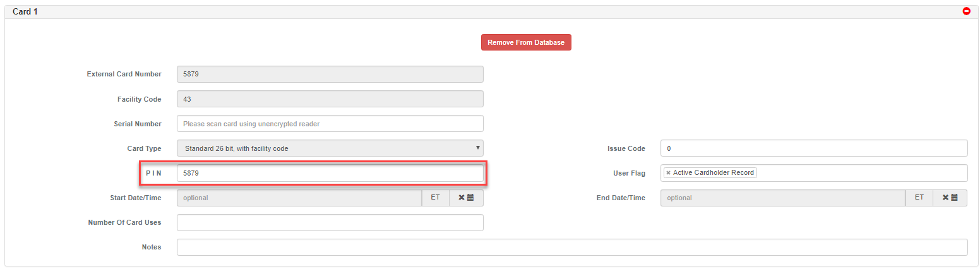Collapse Card 1 panel with red minus icon

pos(966,11)
